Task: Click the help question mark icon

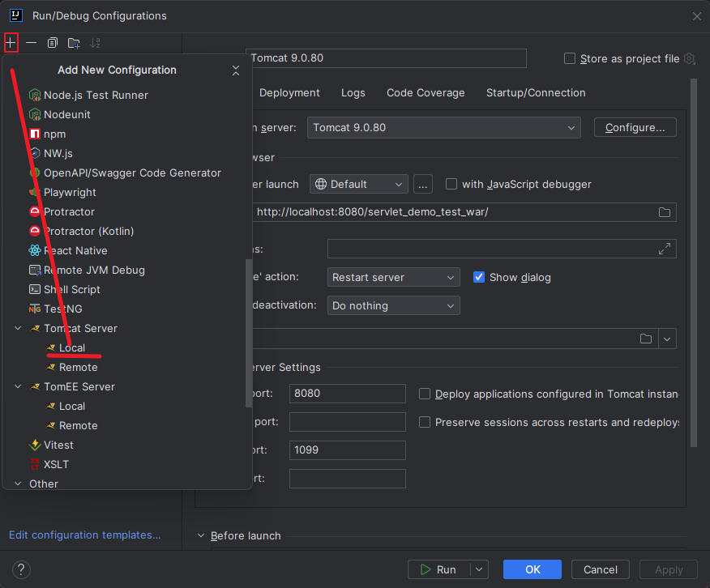Action: click(x=22, y=569)
